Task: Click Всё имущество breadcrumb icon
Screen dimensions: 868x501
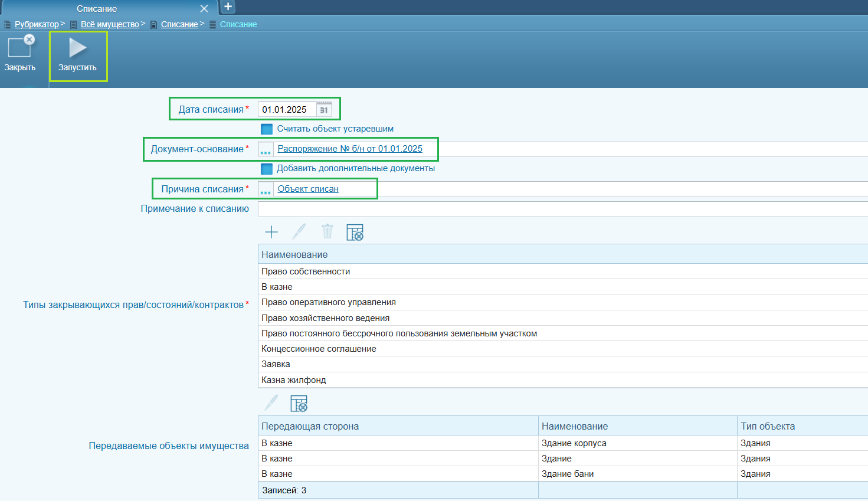Action: tap(73, 25)
